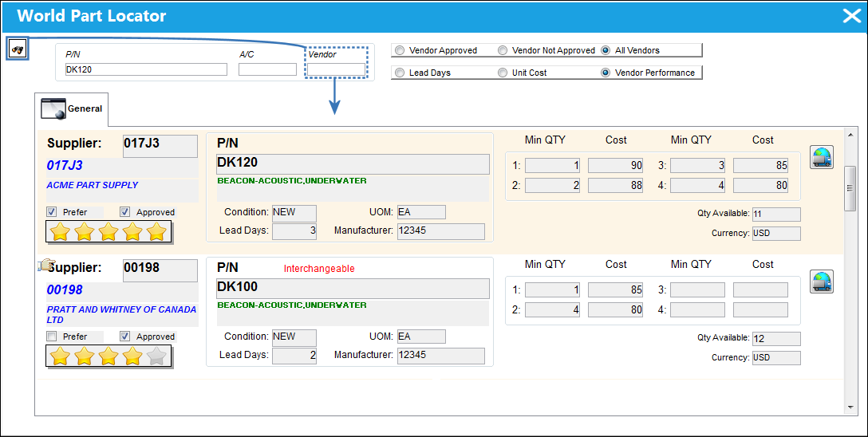The image size is (868, 437).
Task: Click Cost field 1 showing 85 for DK100
Action: (x=616, y=289)
